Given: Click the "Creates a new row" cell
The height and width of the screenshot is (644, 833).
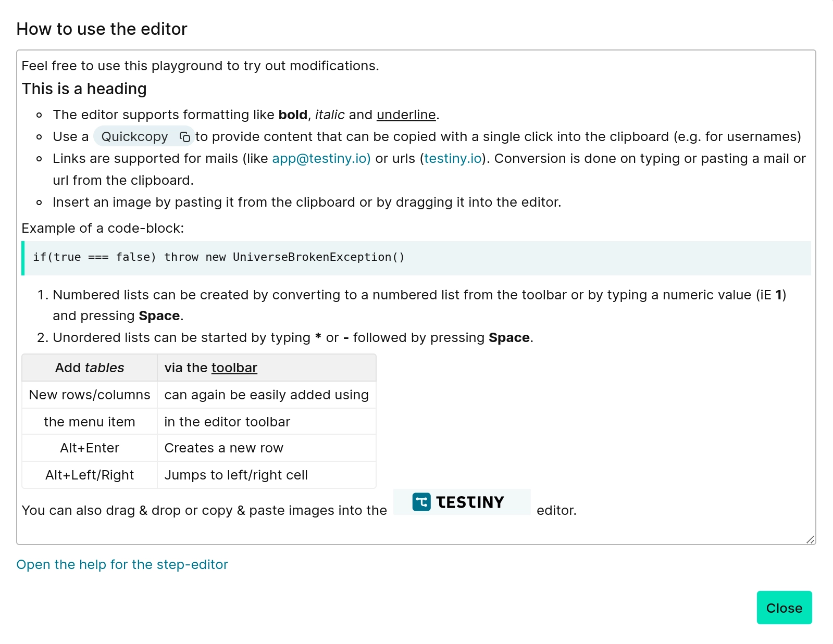Looking at the screenshot, I should click(266, 448).
